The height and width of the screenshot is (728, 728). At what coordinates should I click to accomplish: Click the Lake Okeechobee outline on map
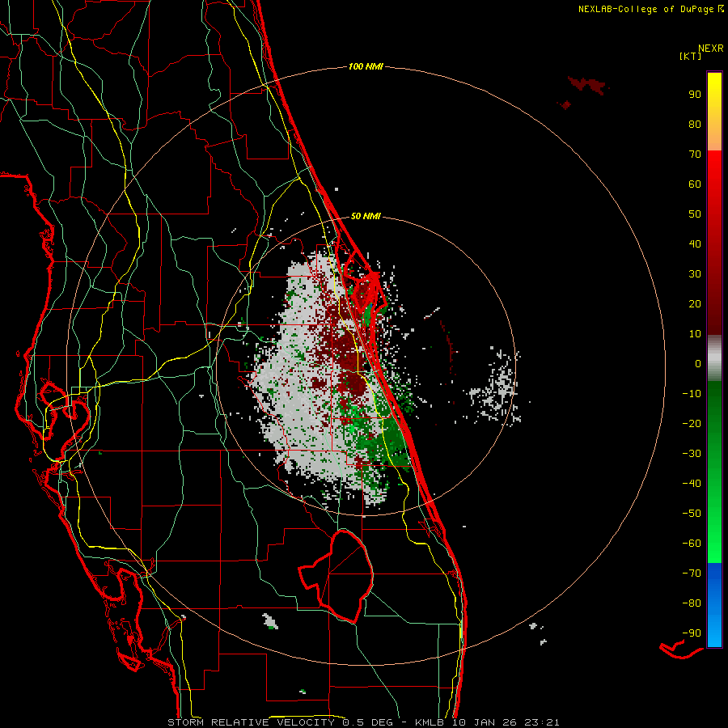[336, 576]
